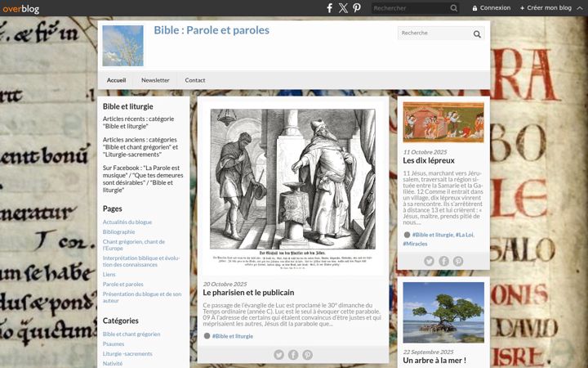
Task: Click the tag icon under Le pharisien article
Action: click(207, 336)
